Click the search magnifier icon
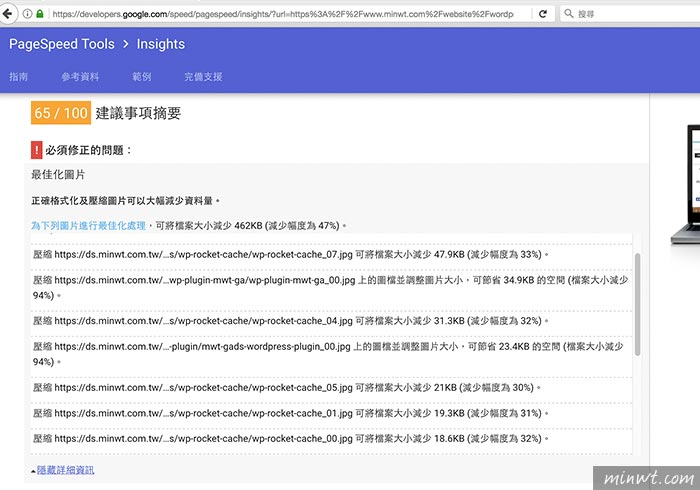This screenshot has width=700, height=490. click(x=569, y=13)
